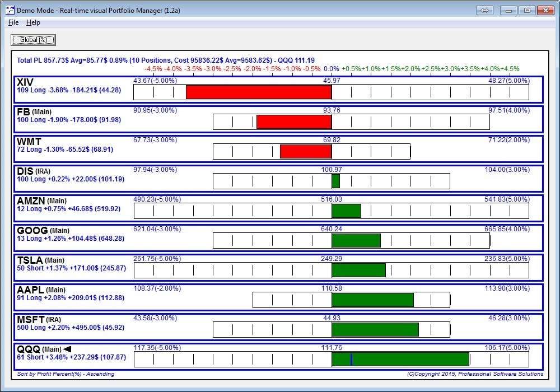Screen dimensions: 560x392
Task: Click '72 Long -1.30% -65.52$ (68.91)' text
Action: (x=65, y=149)
